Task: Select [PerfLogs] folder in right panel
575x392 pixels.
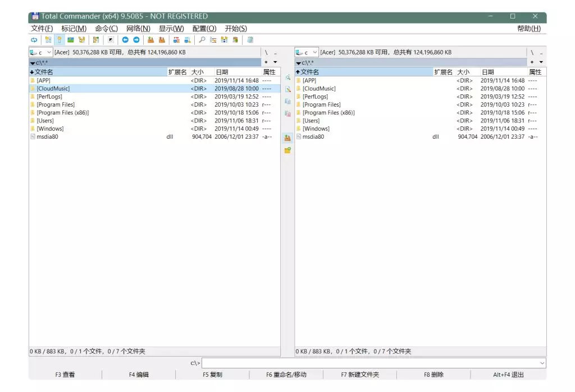Action: 420,97
